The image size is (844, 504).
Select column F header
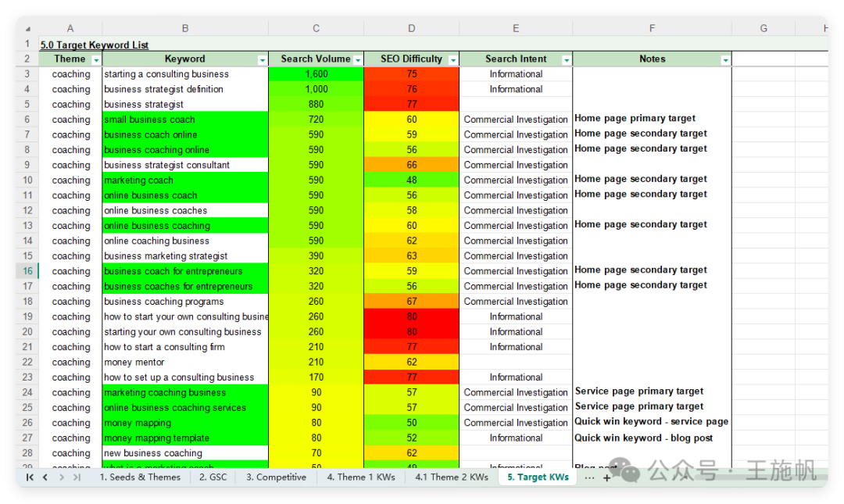[x=652, y=29]
